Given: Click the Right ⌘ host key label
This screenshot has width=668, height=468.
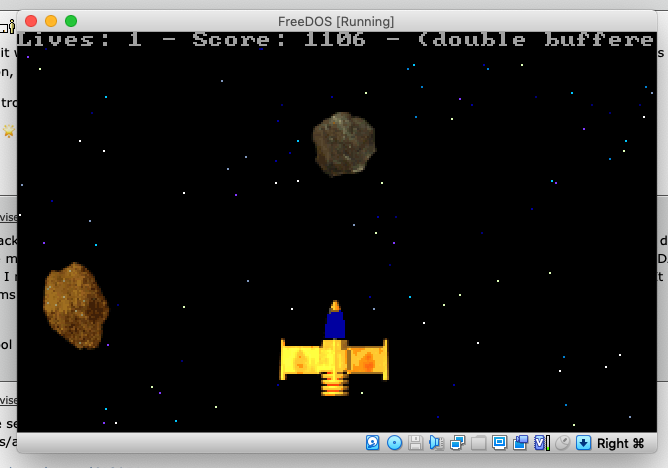Looking at the screenshot, I should (621, 443).
